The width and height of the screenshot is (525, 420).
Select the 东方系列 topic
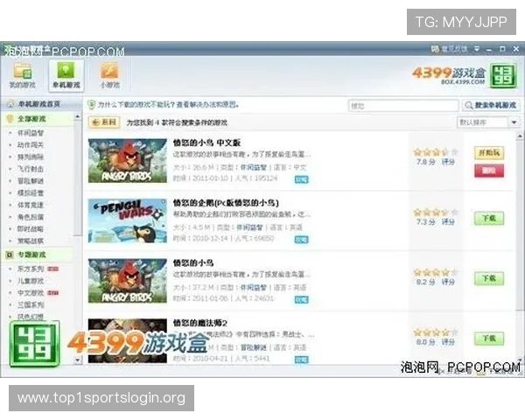[31, 269]
